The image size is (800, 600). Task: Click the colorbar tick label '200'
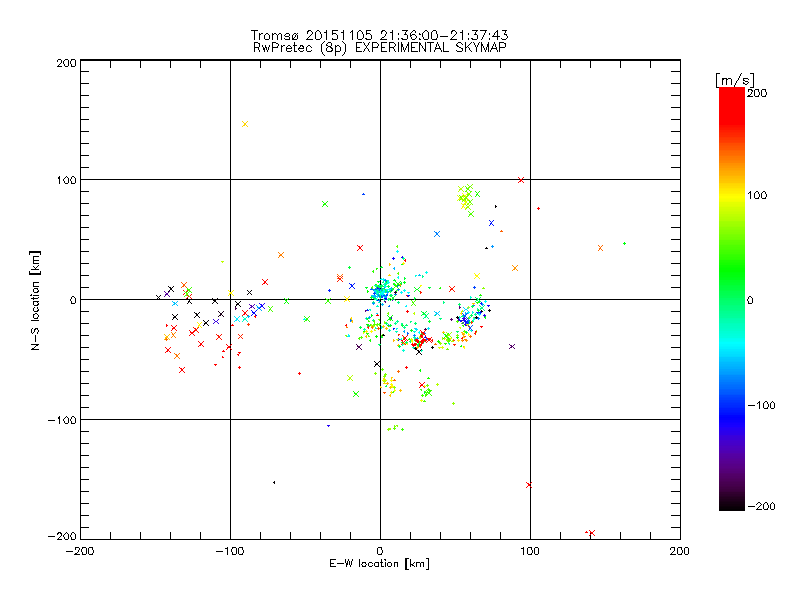pyautogui.click(x=757, y=93)
